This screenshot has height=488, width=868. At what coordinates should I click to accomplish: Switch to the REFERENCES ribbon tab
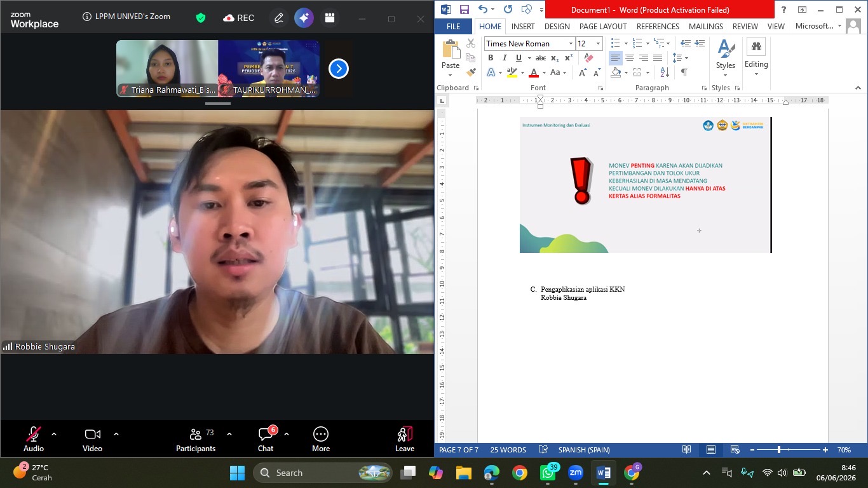tap(658, 27)
